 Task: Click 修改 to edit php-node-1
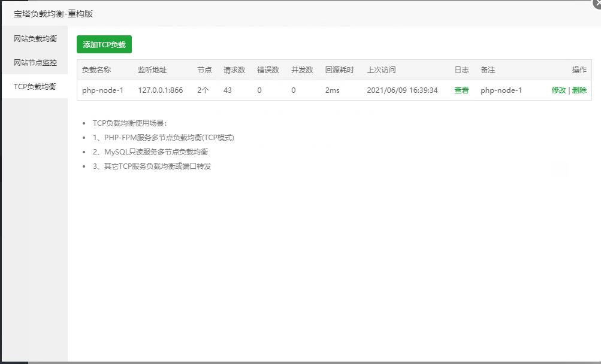click(559, 90)
